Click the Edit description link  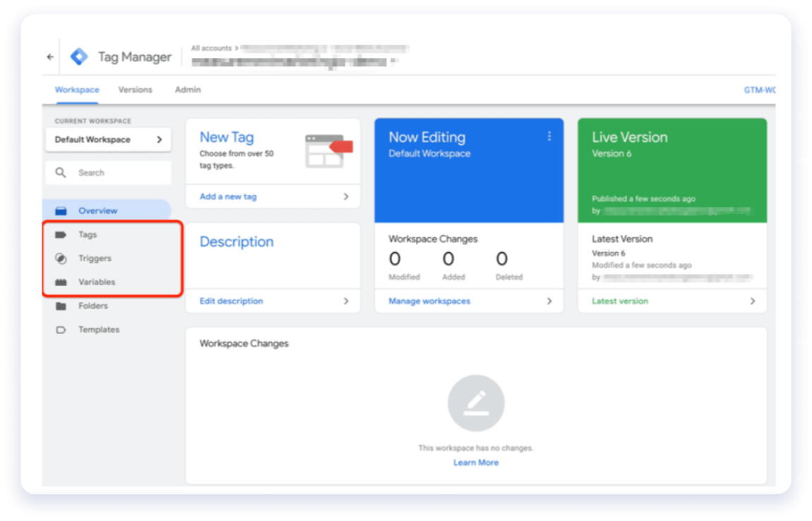point(232,301)
